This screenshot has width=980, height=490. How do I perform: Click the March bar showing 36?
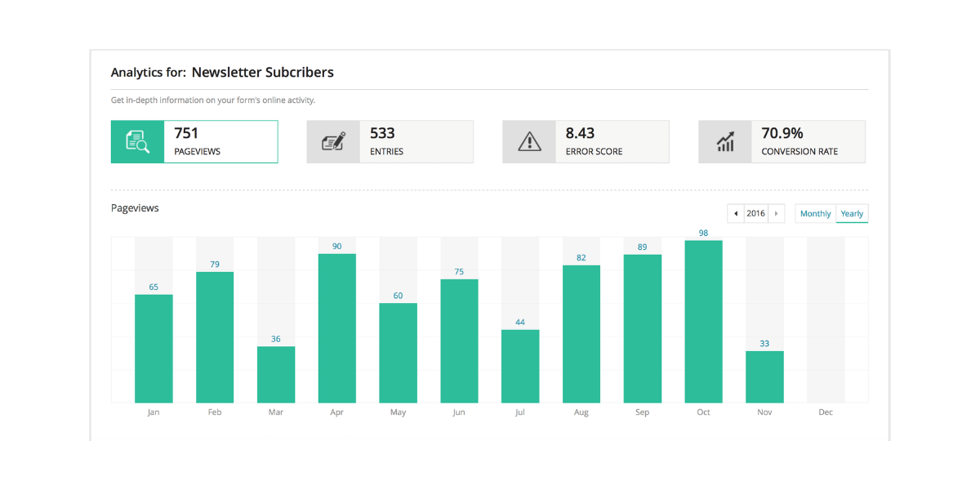[276, 375]
